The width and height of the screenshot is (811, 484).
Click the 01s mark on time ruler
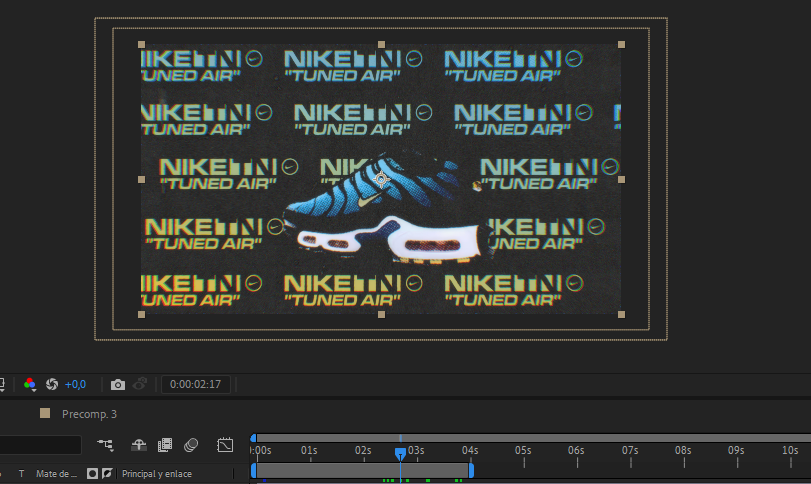click(x=309, y=451)
